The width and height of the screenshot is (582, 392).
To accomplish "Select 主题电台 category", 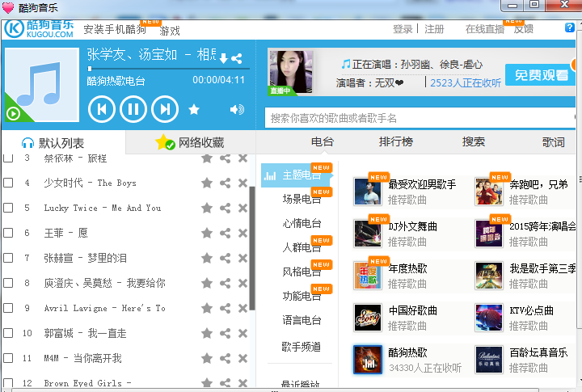I will click(x=296, y=175).
